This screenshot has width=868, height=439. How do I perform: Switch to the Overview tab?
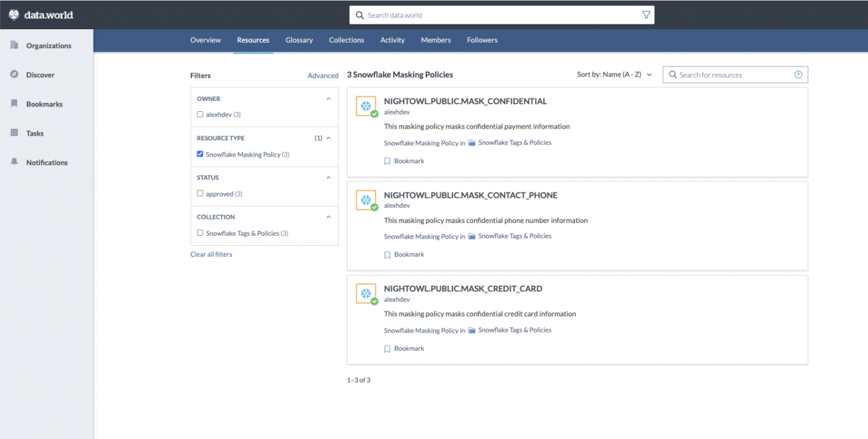(205, 40)
